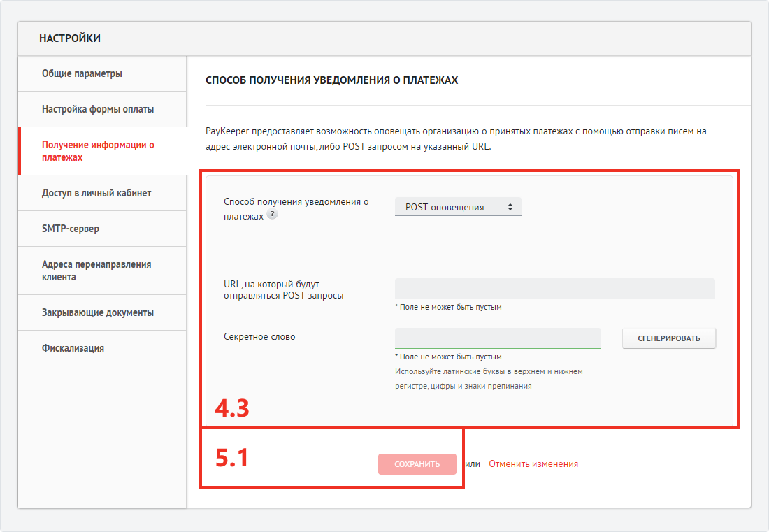Click the help question mark icon
Screen dimensions: 769x532
coord(273,215)
